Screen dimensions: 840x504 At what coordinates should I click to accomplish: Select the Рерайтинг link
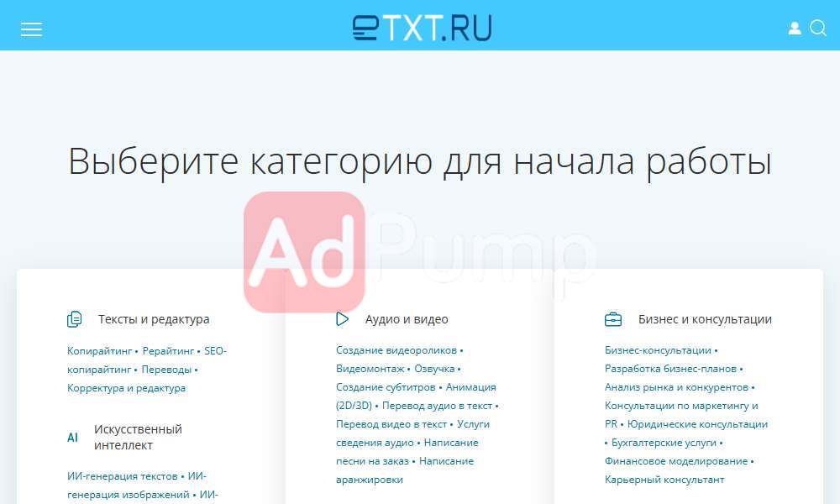pos(168,351)
